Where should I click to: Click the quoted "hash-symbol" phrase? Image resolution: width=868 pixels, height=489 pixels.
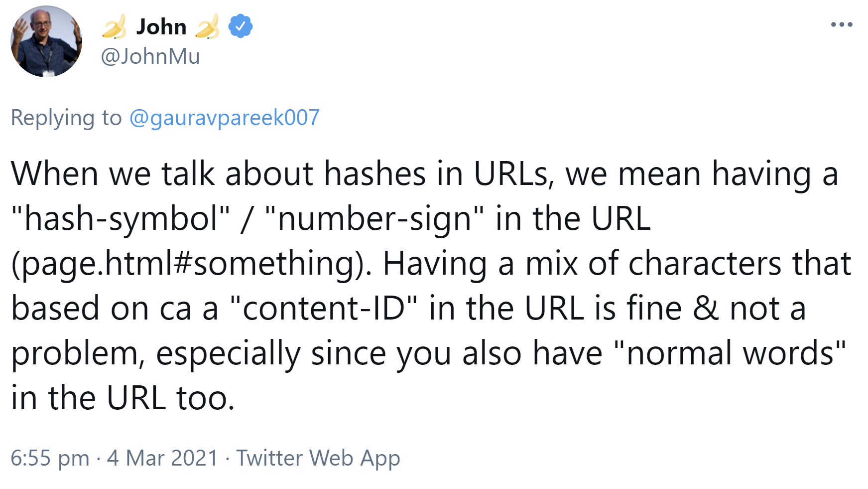point(121,218)
